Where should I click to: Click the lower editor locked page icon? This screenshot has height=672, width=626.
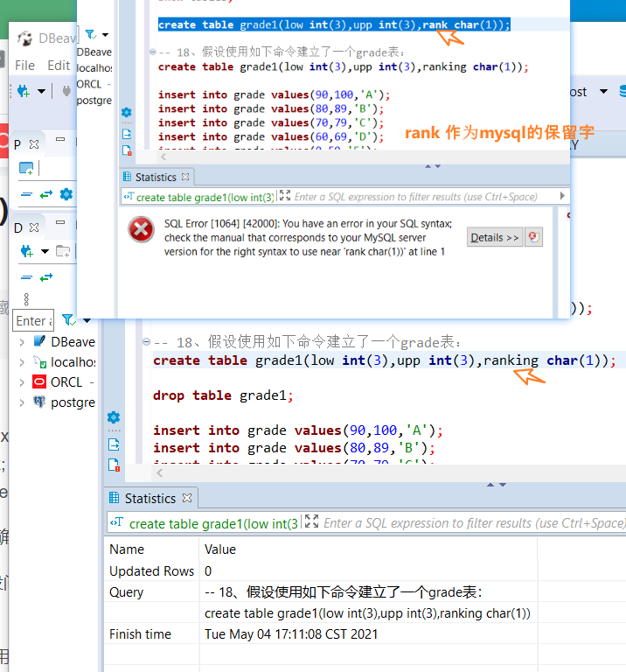click(x=114, y=465)
